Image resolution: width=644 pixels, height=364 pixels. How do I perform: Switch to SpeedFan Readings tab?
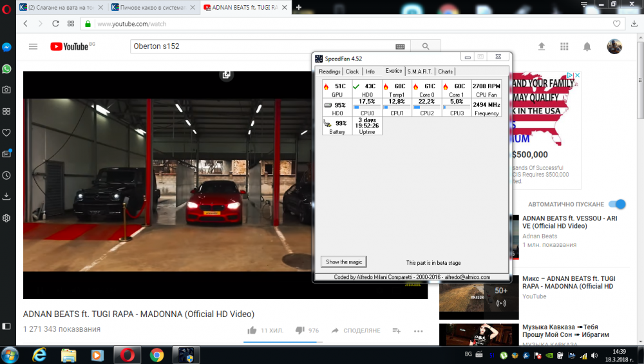(x=329, y=72)
